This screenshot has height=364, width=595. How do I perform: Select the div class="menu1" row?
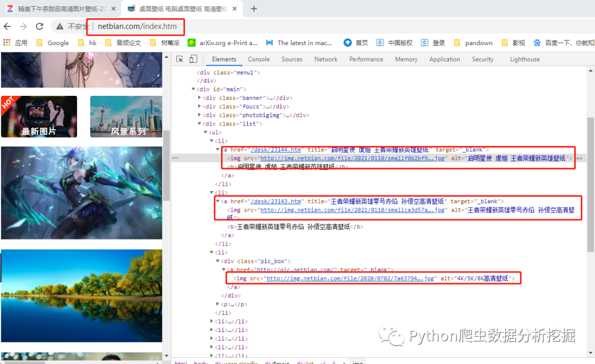(x=229, y=73)
